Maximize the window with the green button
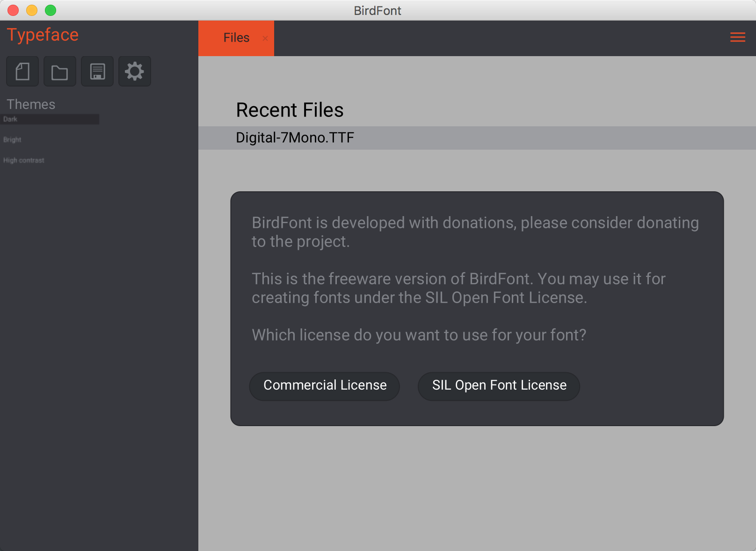Image resolution: width=756 pixels, height=551 pixels. pyautogui.click(x=51, y=10)
